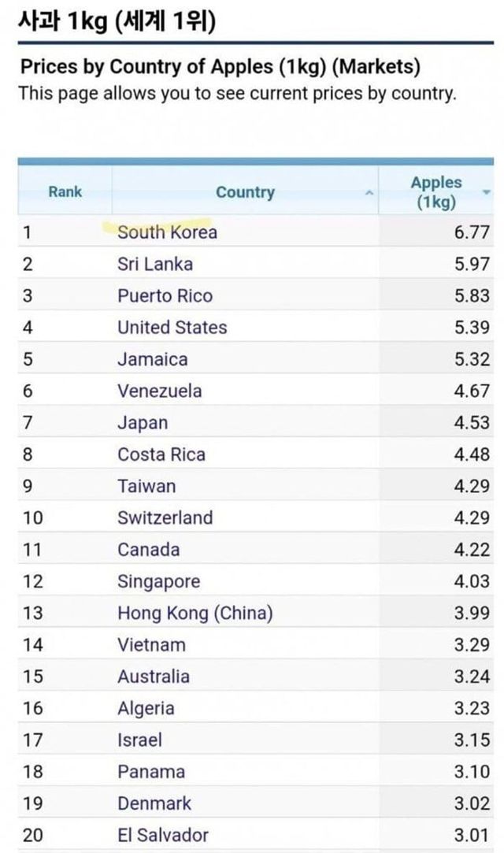504x853 pixels.
Task: Open the Hong Kong (China) entry
Action: click(x=195, y=613)
